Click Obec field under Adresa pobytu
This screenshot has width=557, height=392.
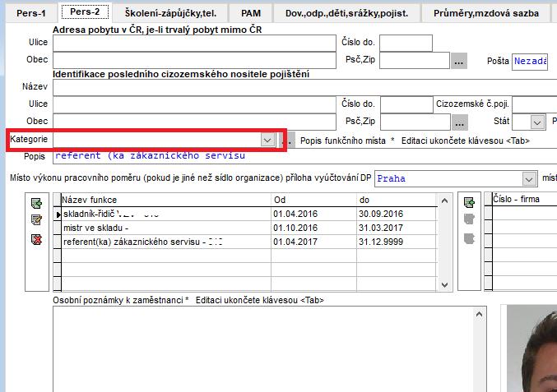tap(194, 60)
